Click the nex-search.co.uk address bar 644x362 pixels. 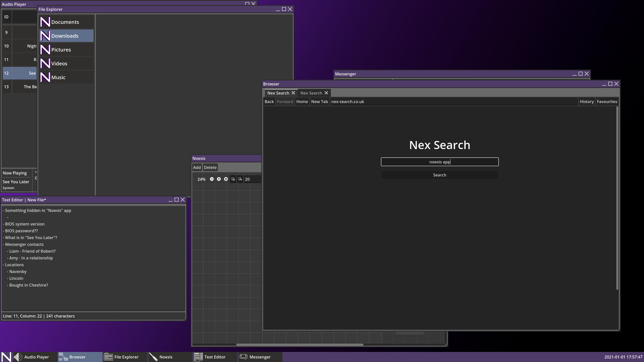tap(453, 102)
